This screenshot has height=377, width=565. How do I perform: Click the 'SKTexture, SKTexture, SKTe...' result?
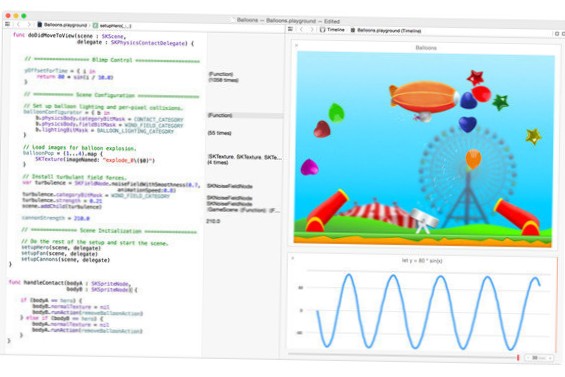pyautogui.click(x=245, y=157)
